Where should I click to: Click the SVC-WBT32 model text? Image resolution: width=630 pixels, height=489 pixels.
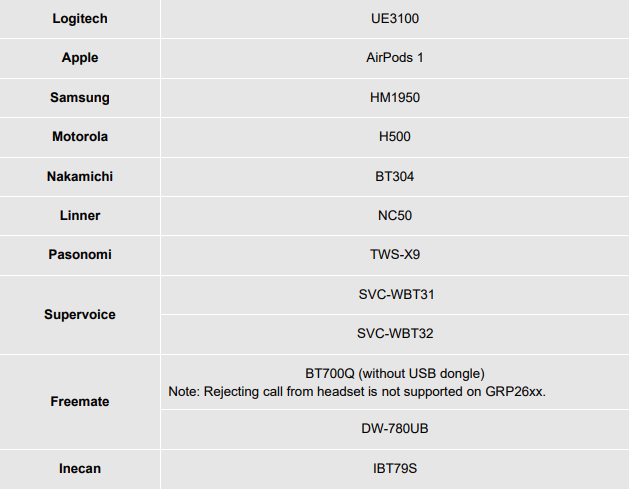(395, 334)
